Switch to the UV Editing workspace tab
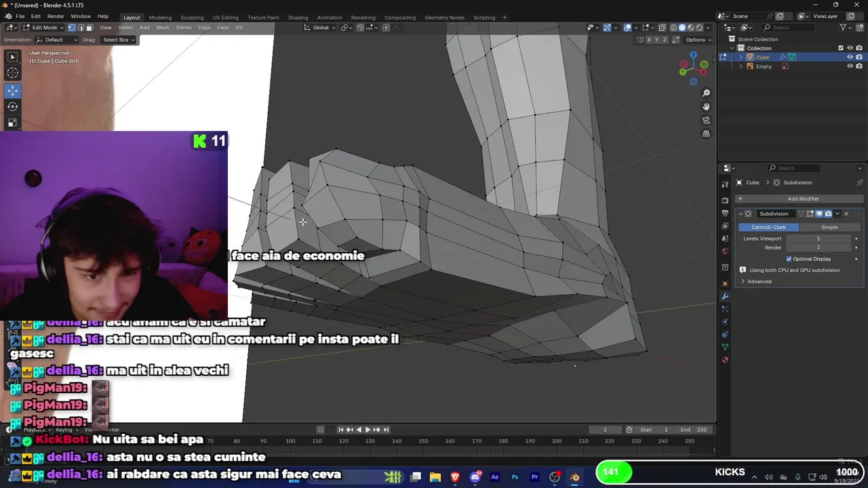The height and width of the screenshot is (488, 868). [x=225, y=18]
